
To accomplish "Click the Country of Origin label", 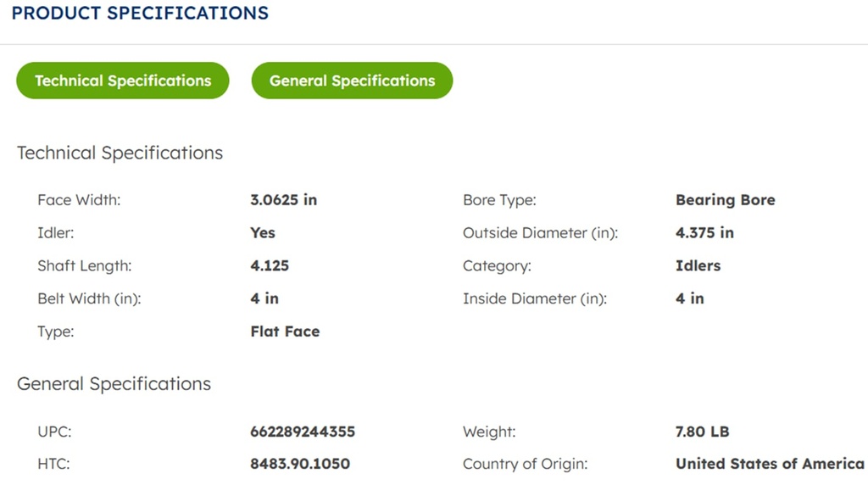I will pos(525,464).
